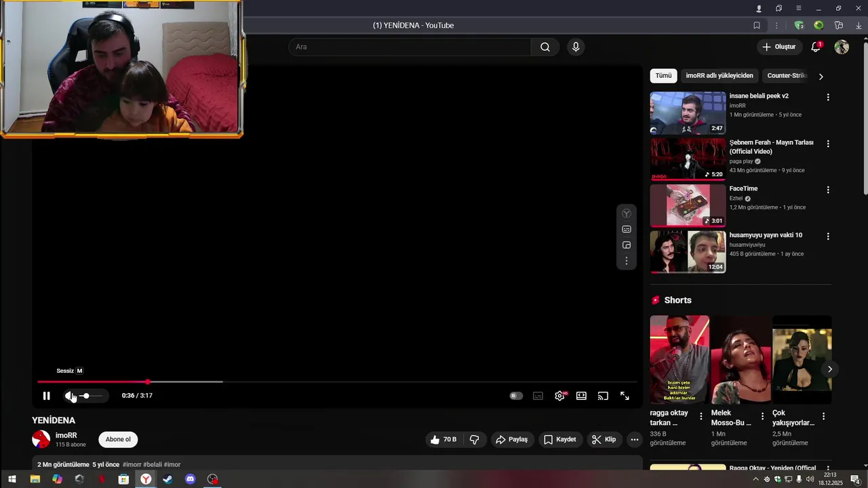Open Şebnem Ferah - Mayın Tarlası title
The image size is (868, 488).
[771, 147]
